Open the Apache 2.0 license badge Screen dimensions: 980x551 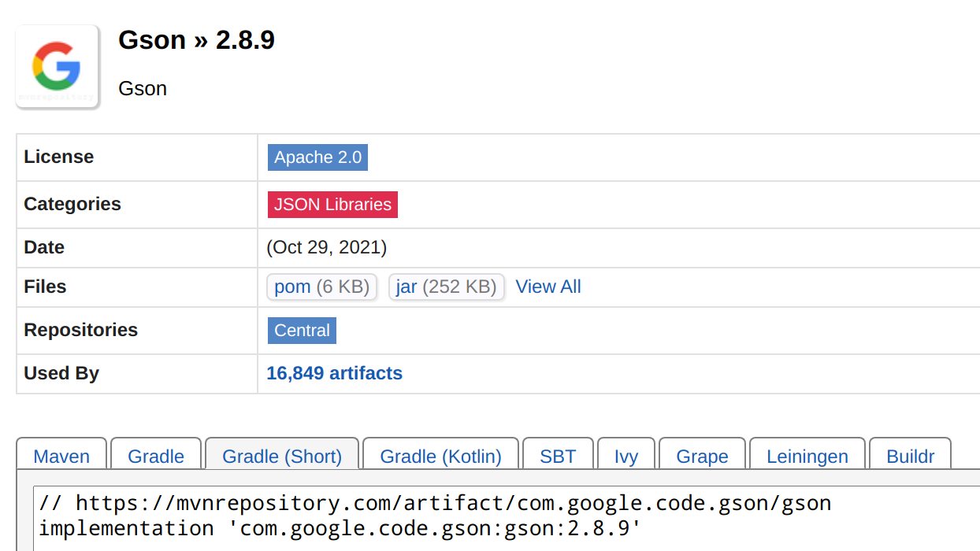(317, 157)
